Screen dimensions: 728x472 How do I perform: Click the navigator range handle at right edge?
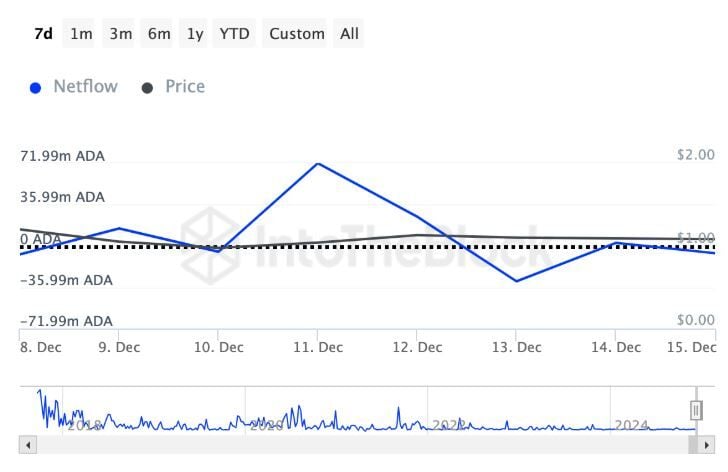tap(696, 410)
